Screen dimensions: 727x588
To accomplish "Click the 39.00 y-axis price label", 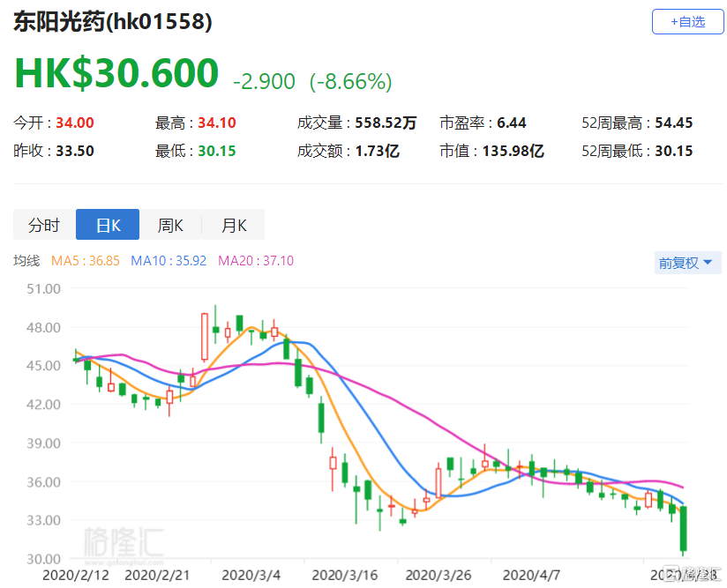I will [43, 443].
